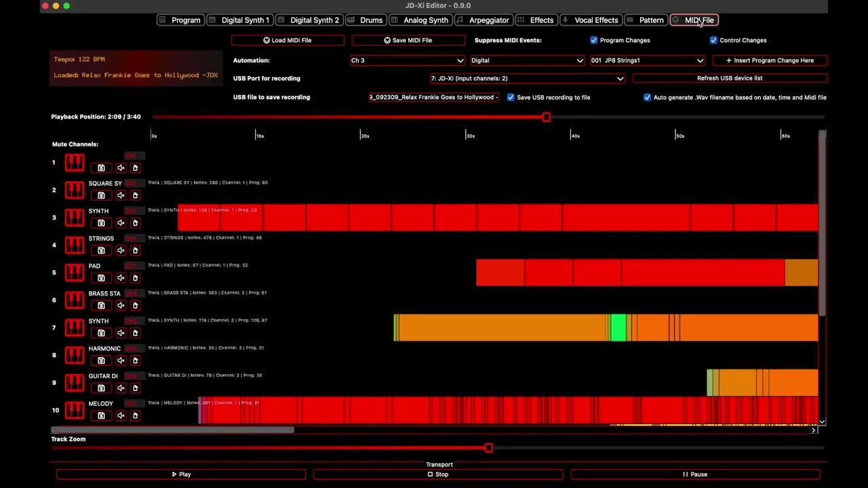Mute track 1 with its speaker icon

point(121,167)
